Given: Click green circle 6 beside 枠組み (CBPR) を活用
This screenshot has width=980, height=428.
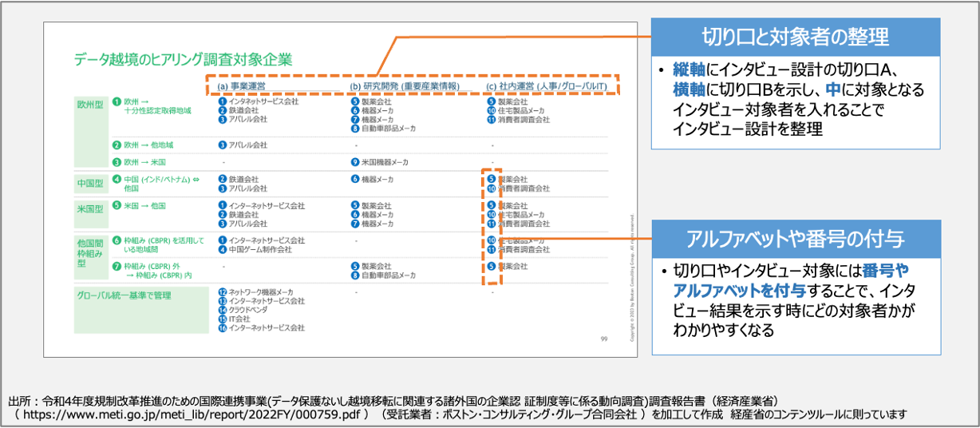Looking at the screenshot, I should (x=117, y=240).
